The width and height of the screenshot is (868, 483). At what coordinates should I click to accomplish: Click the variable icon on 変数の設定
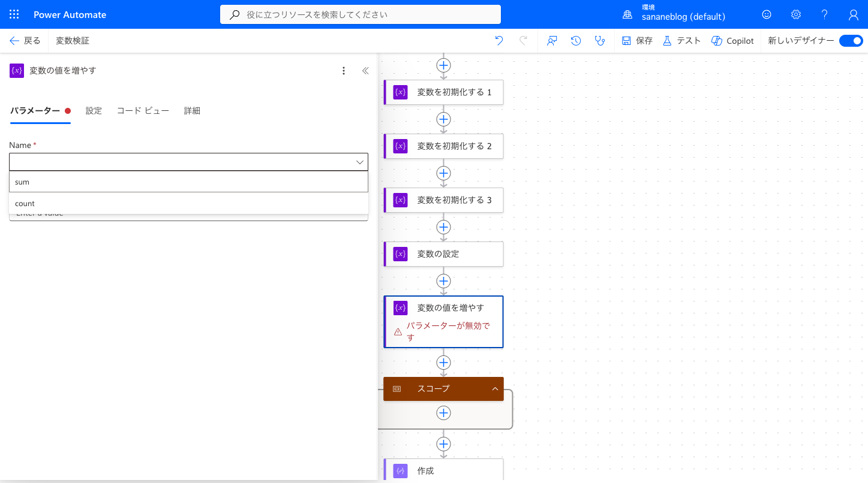click(401, 254)
